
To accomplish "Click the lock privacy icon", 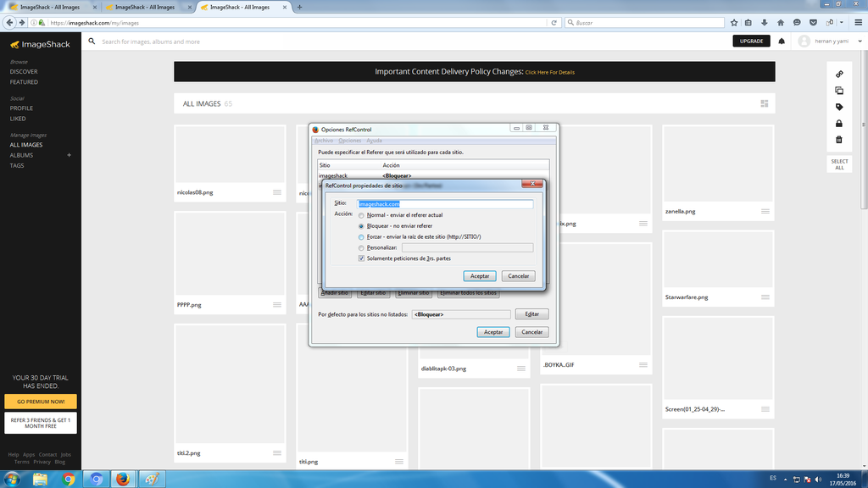I will (x=839, y=124).
